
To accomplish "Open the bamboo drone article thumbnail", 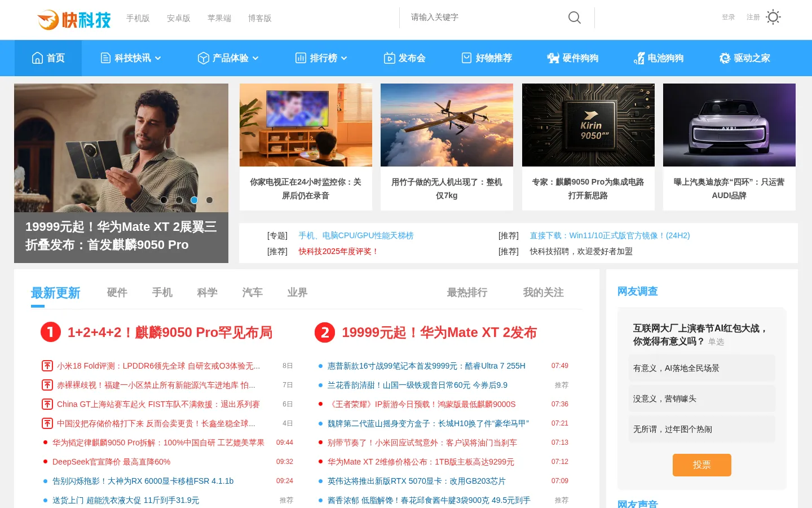I will (x=447, y=125).
